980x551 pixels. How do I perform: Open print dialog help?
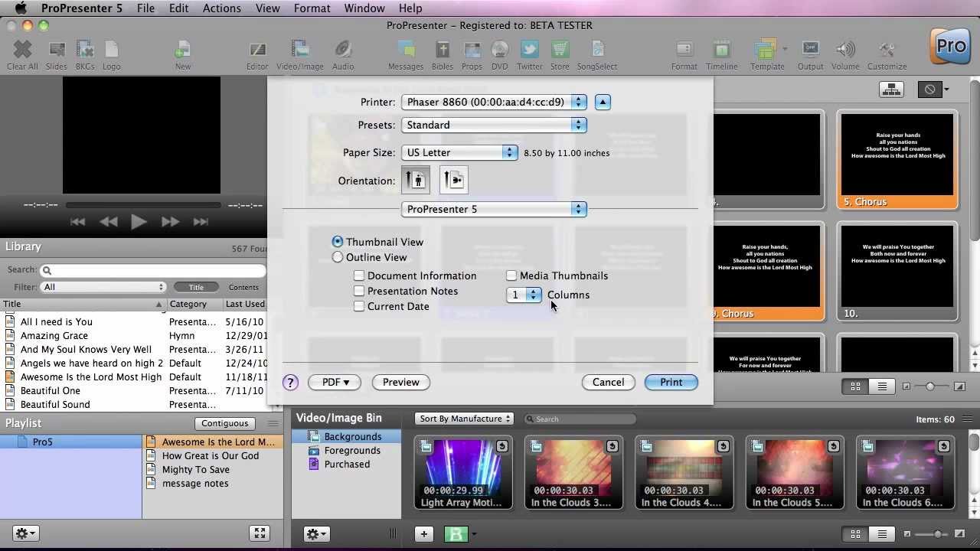290,383
